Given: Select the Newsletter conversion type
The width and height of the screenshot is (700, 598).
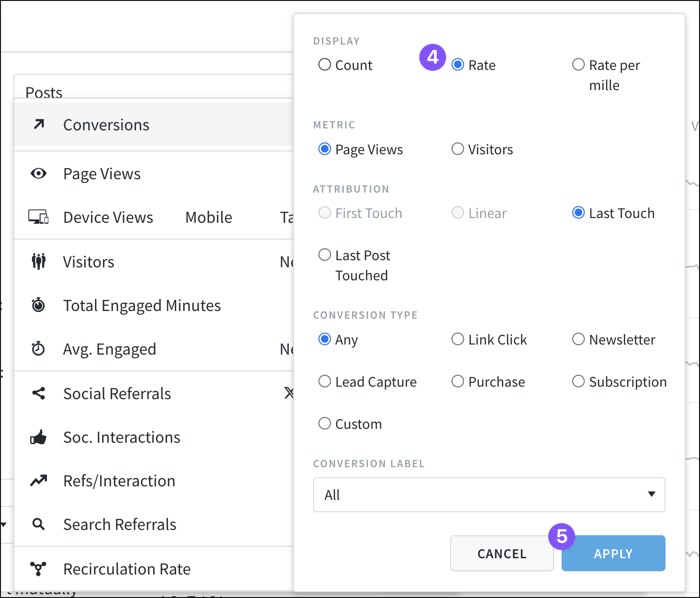Looking at the screenshot, I should tap(578, 339).
